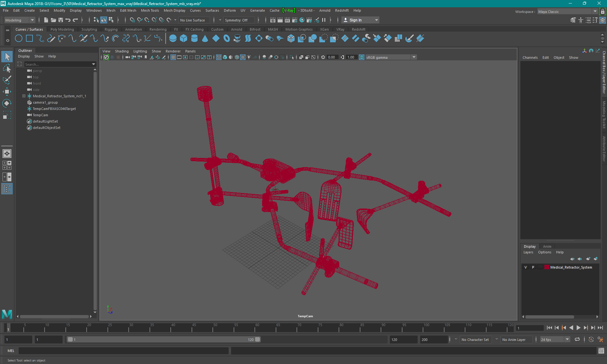Image resolution: width=607 pixels, height=364 pixels.
Task: Open the Symmetry: Off dropdown
Action: coord(239,20)
